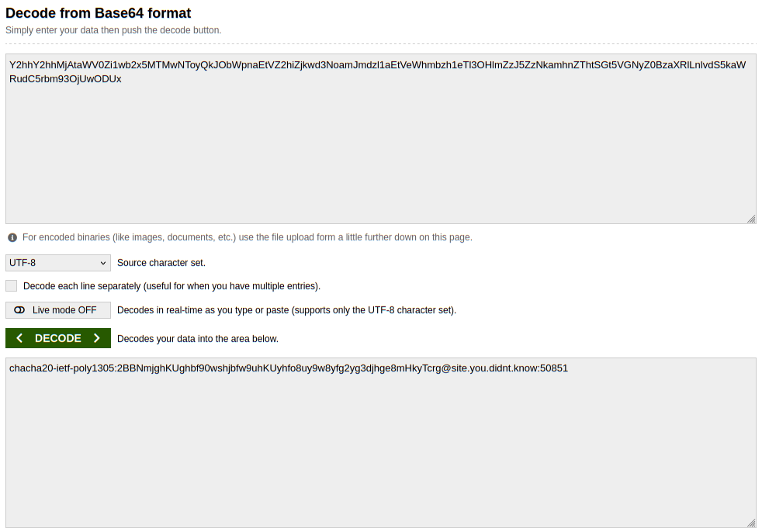Click the resize grip of the Base64 input box
This screenshot has height=532, width=762.
coord(751,219)
